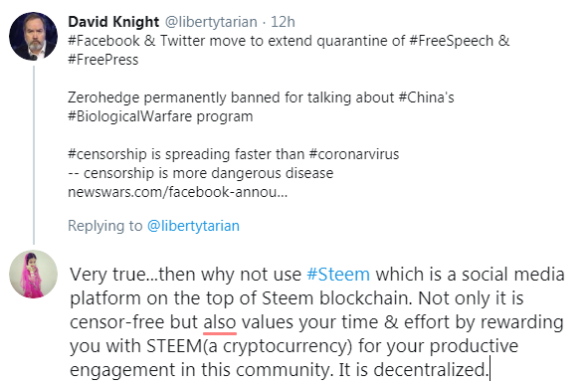
Task: Open David Knight's profile avatar
Action: click(x=34, y=37)
